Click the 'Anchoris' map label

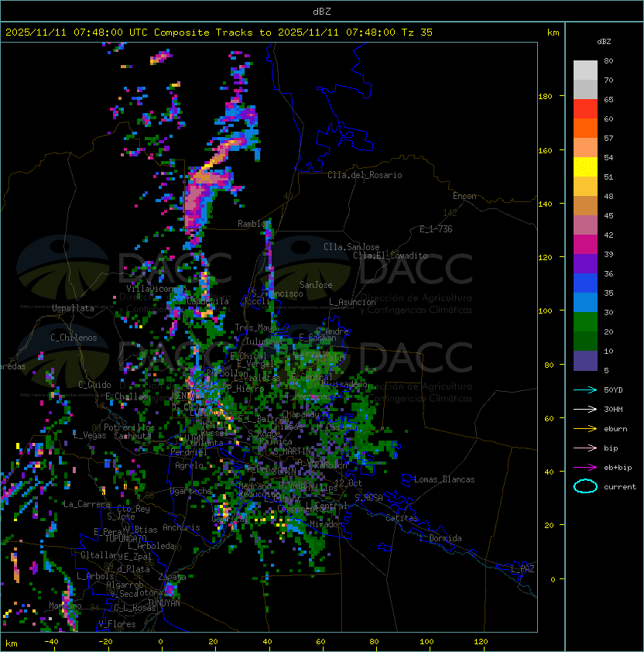click(x=181, y=527)
